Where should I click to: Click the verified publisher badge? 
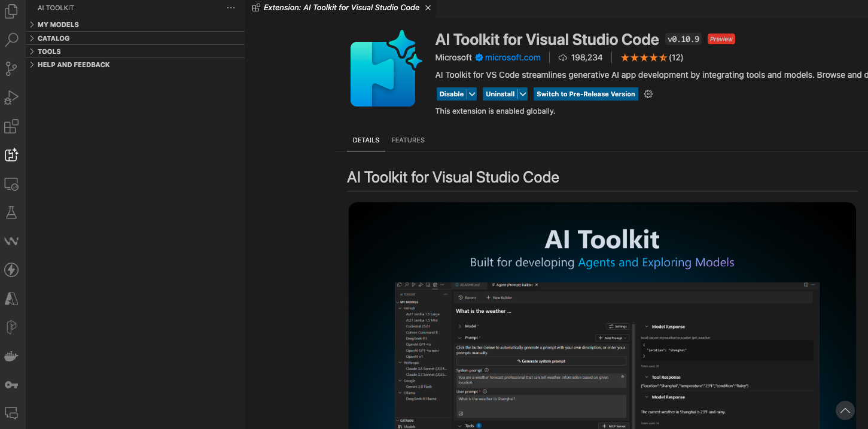(x=479, y=57)
